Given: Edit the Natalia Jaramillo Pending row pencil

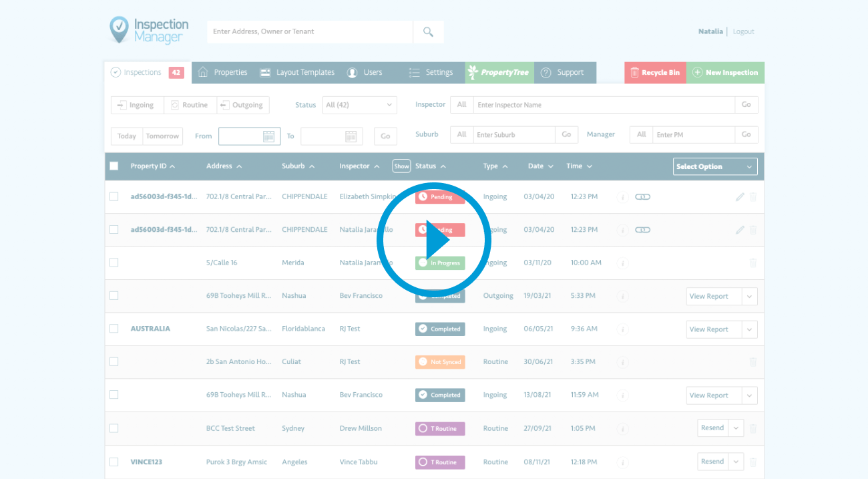Looking at the screenshot, I should click(x=740, y=230).
